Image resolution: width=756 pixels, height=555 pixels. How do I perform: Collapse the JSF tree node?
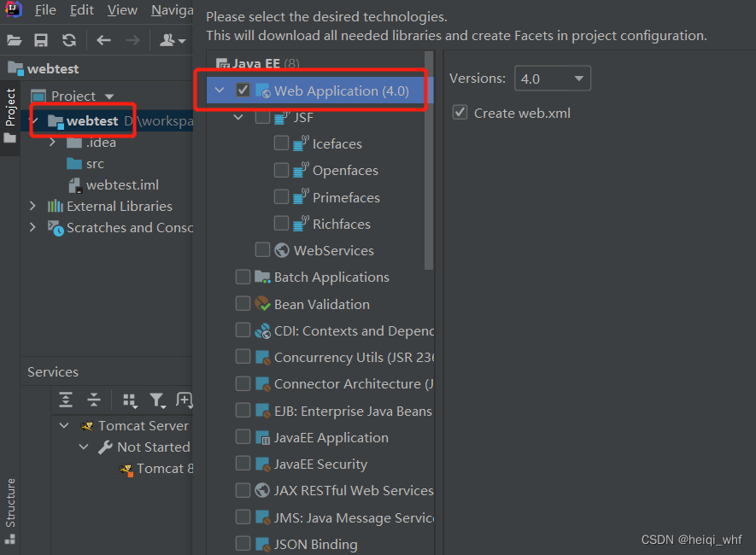pos(238,117)
